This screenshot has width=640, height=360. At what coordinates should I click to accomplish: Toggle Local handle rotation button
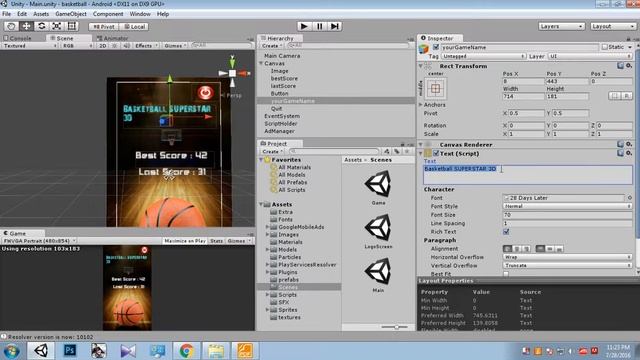tap(134, 27)
